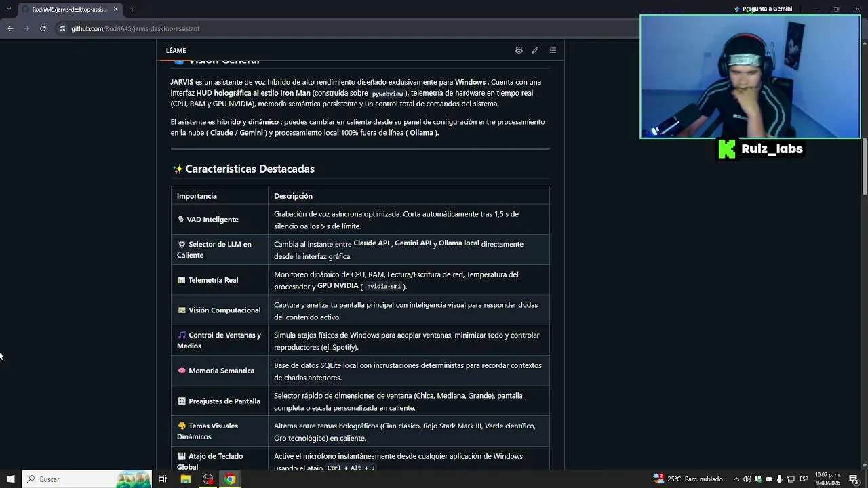Open the recording app on the taskbar

(x=208, y=479)
